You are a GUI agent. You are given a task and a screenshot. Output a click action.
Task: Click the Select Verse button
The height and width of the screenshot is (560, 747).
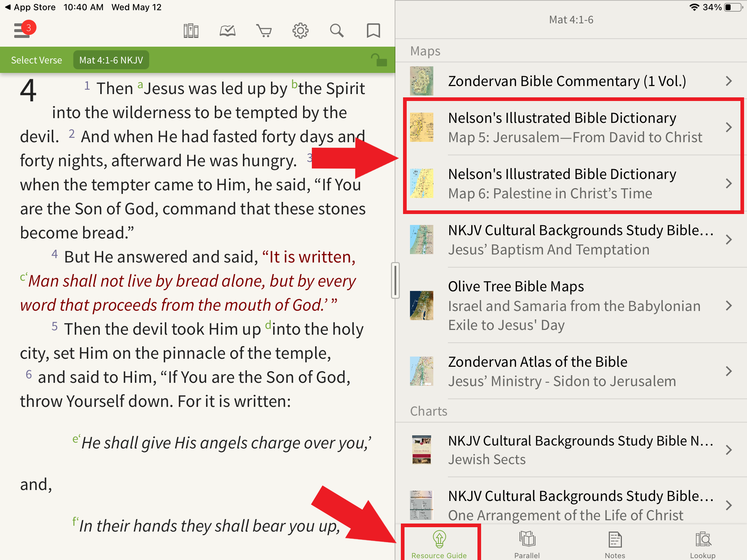[36, 60]
